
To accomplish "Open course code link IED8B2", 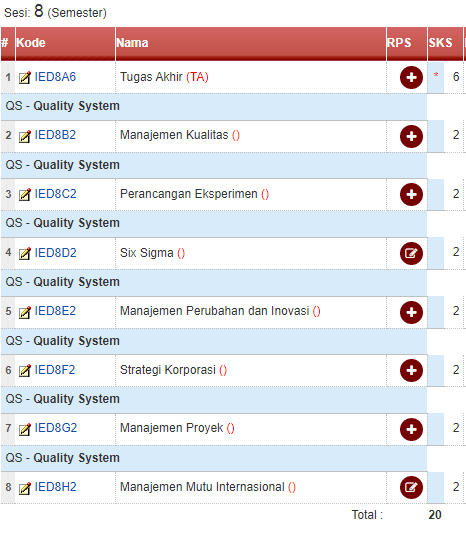I will [55, 135].
